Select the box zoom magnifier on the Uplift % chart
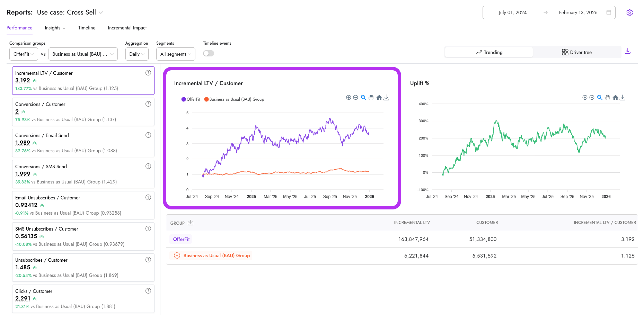This screenshot has width=644, height=315. (600, 97)
